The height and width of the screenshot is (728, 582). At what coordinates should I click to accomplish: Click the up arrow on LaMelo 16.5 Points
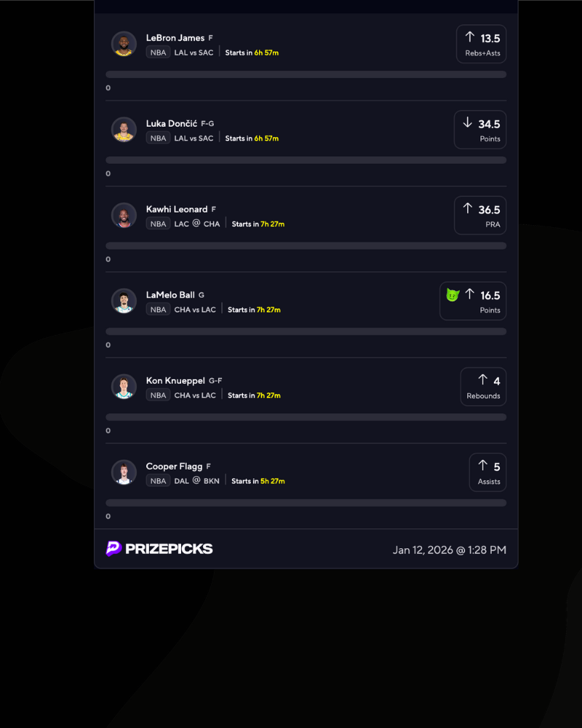[x=470, y=294]
